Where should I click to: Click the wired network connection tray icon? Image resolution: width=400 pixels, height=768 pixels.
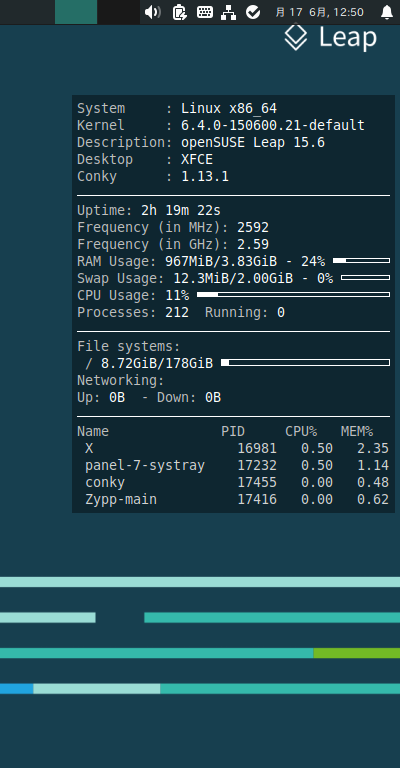click(x=228, y=12)
